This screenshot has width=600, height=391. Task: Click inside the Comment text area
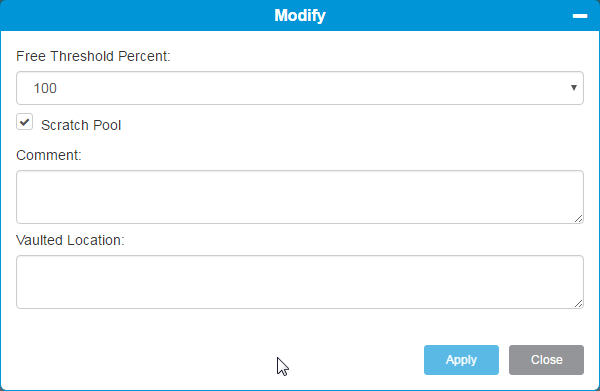(x=300, y=197)
